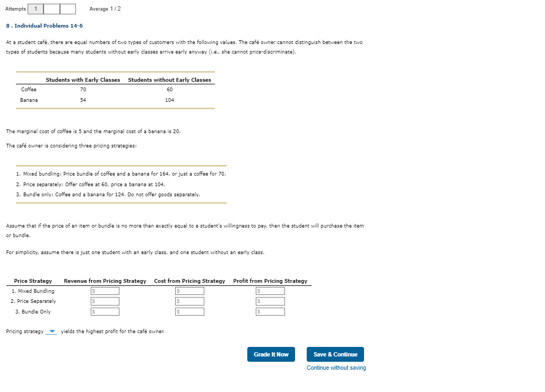Click the third empty attempts cell
Image resolution: width=545 pixels, height=392 pixels.
click(67, 8)
